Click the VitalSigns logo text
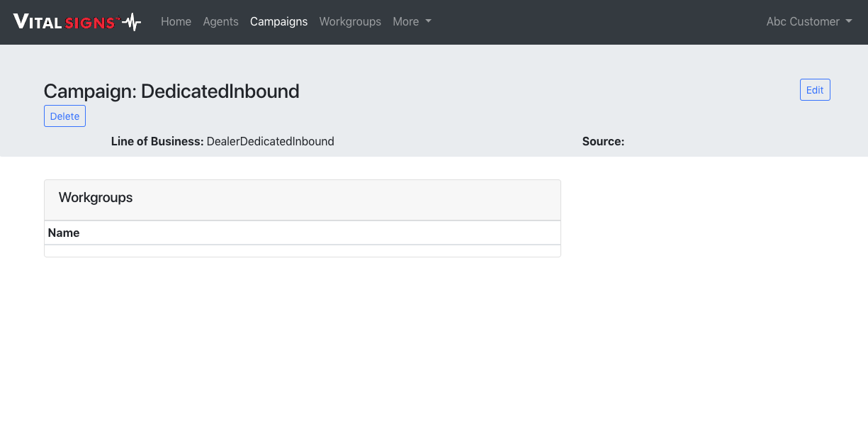868x429 pixels. click(64, 22)
